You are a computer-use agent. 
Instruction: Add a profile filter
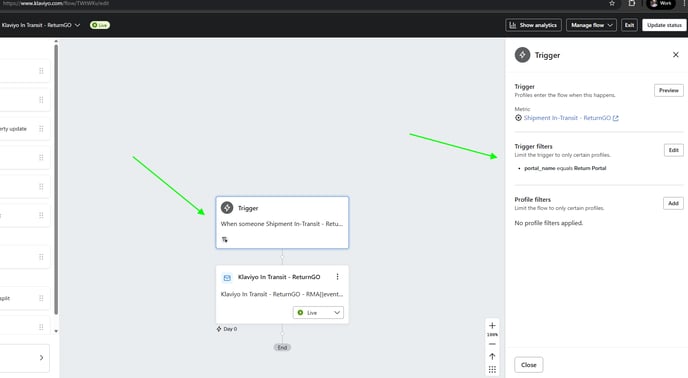click(x=673, y=203)
